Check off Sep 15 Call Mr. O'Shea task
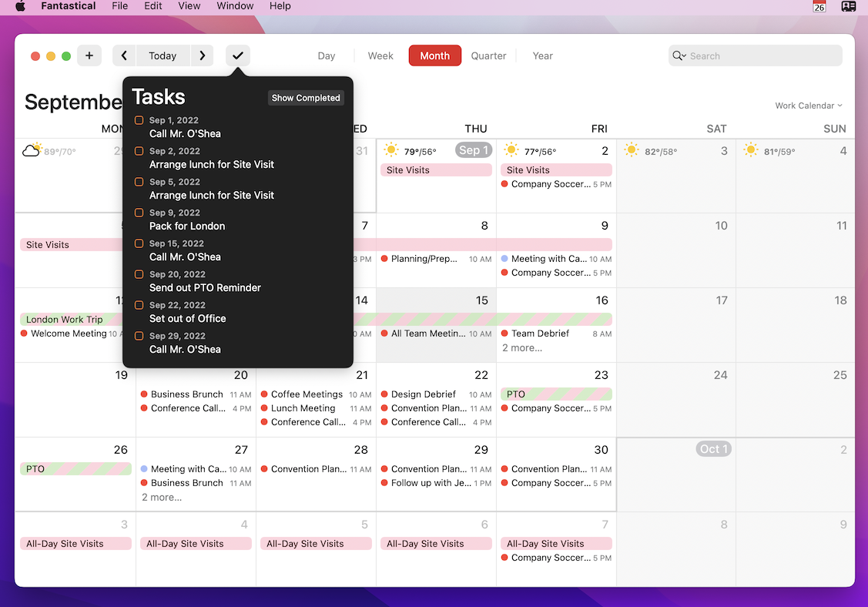 tap(139, 243)
